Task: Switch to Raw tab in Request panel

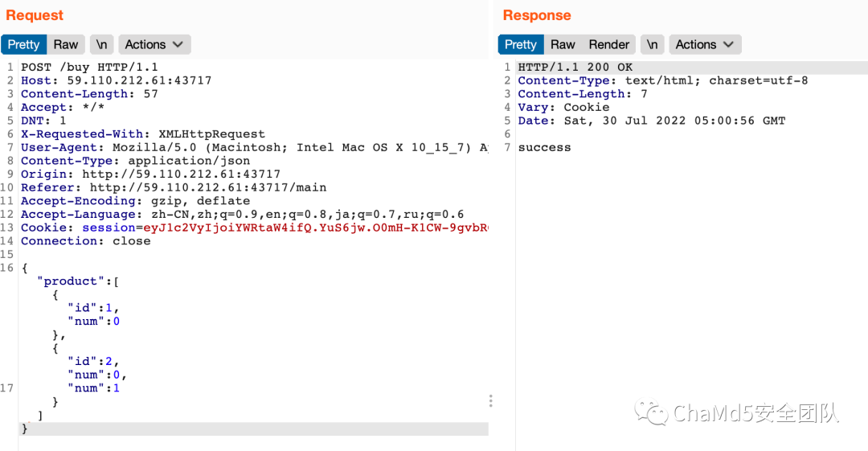Action: point(65,44)
